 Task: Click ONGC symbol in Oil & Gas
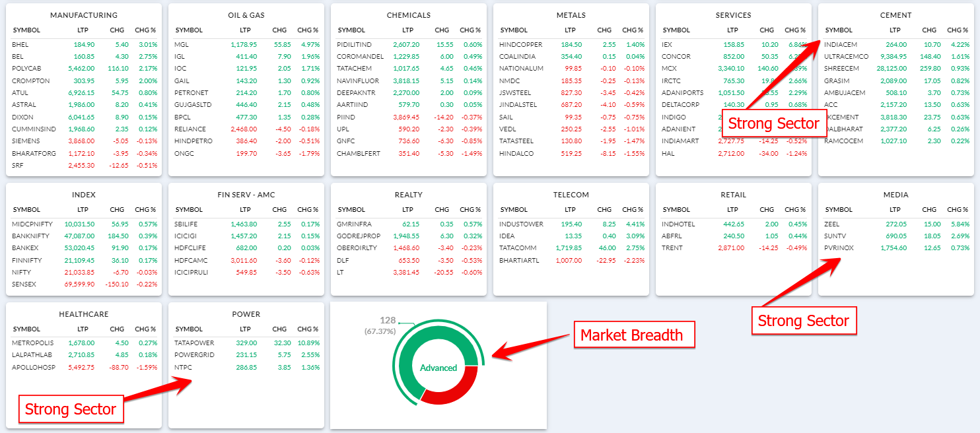tap(184, 153)
